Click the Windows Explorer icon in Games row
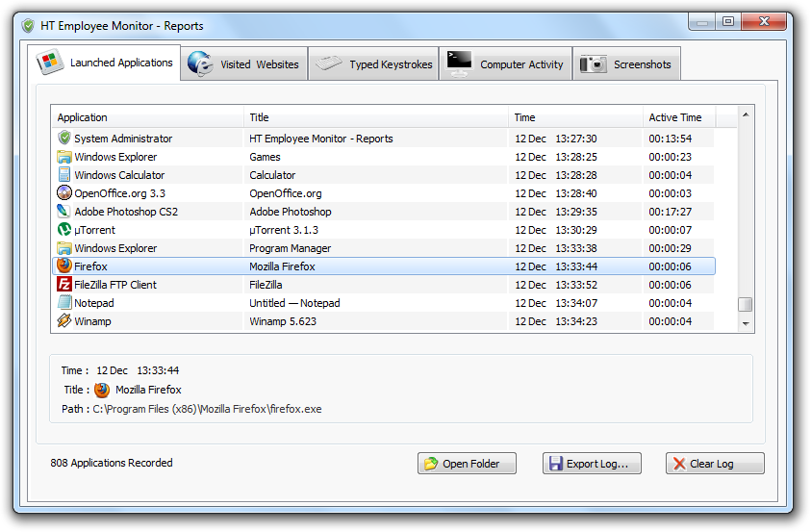Image resolution: width=811 pixels, height=532 pixels. [x=64, y=157]
